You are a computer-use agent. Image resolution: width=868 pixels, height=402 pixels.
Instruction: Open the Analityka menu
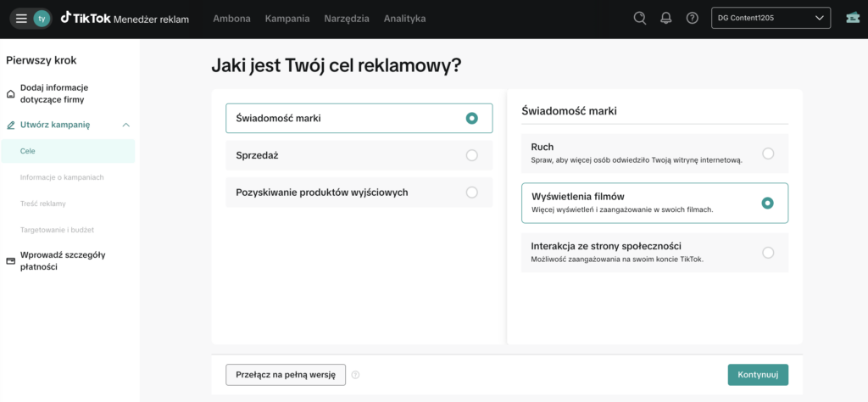pyautogui.click(x=404, y=19)
